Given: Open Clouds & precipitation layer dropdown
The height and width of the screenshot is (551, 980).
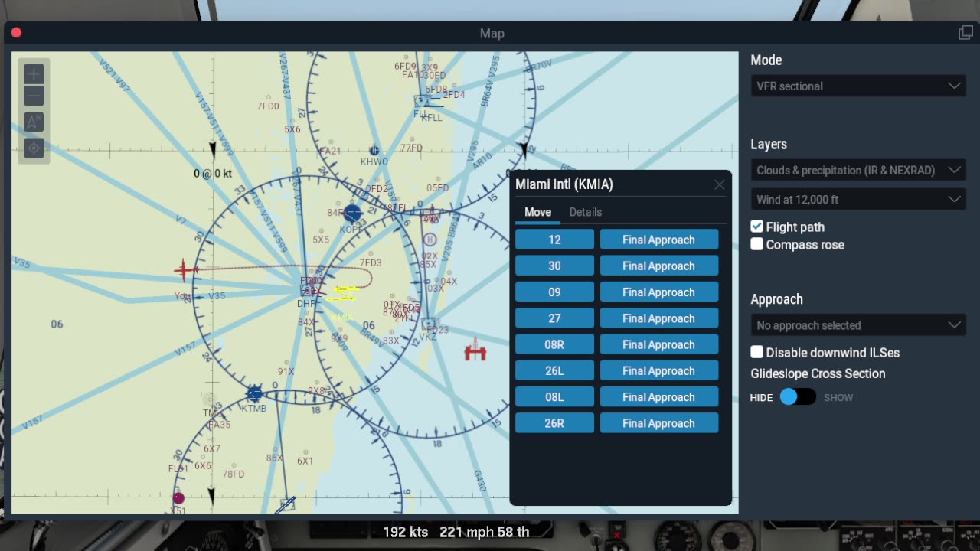Looking at the screenshot, I should 858,170.
